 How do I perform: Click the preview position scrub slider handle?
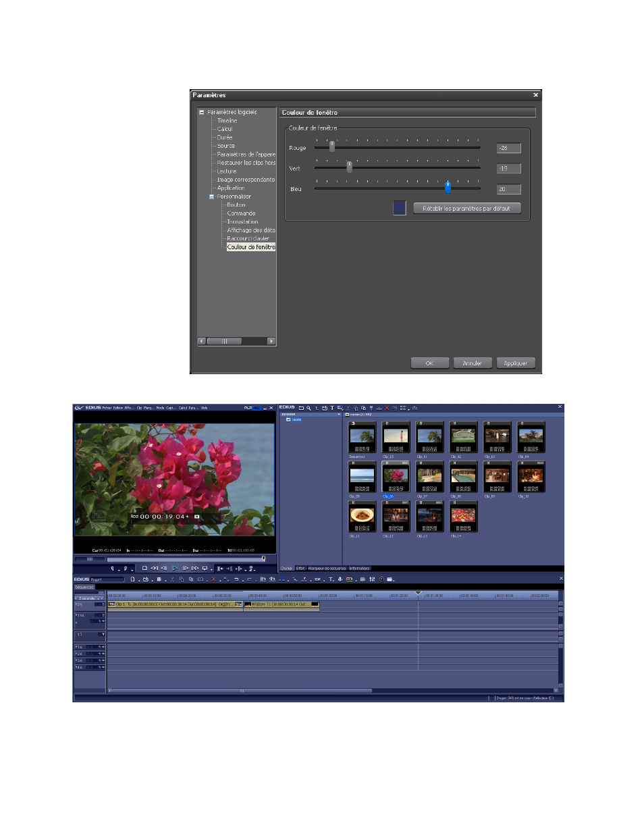(x=263, y=558)
